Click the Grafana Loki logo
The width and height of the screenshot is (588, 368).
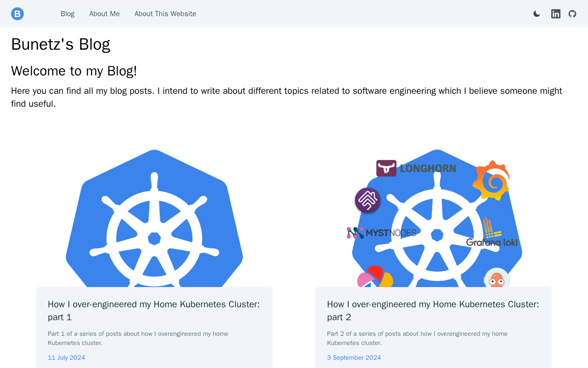click(492, 232)
